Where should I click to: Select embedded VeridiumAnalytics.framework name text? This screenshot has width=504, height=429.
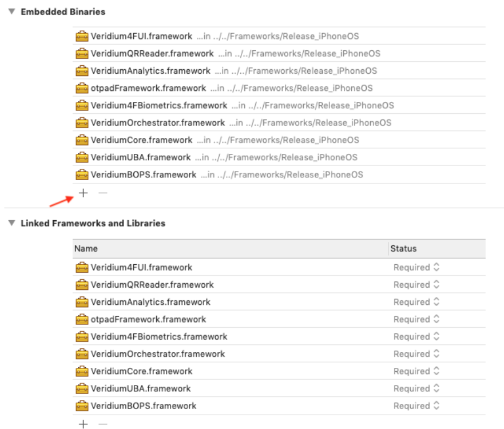(150, 71)
